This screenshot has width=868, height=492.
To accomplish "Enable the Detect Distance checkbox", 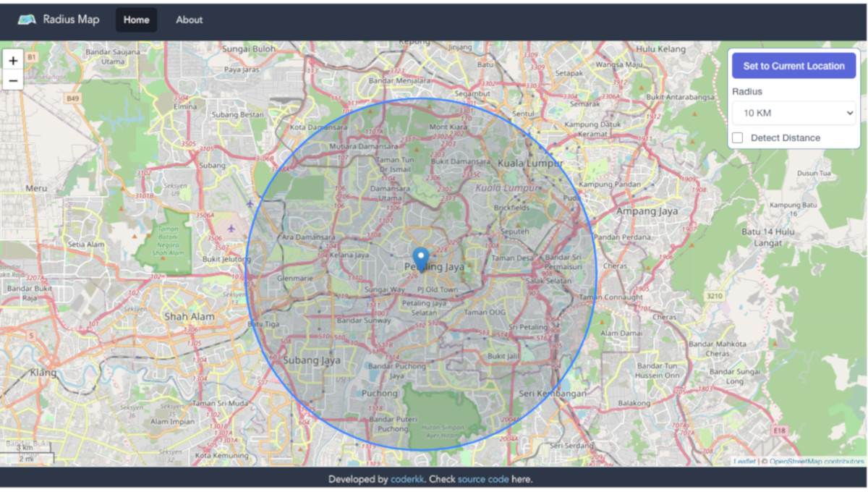I will coord(738,137).
